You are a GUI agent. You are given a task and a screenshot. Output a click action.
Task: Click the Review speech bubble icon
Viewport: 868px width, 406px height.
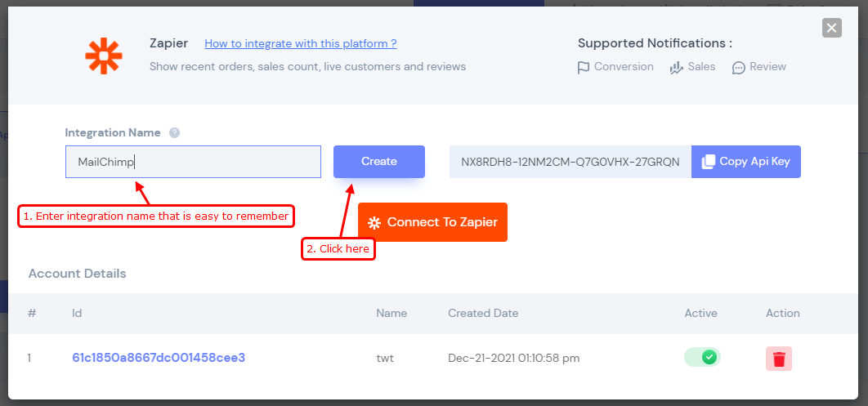click(x=739, y=68)
